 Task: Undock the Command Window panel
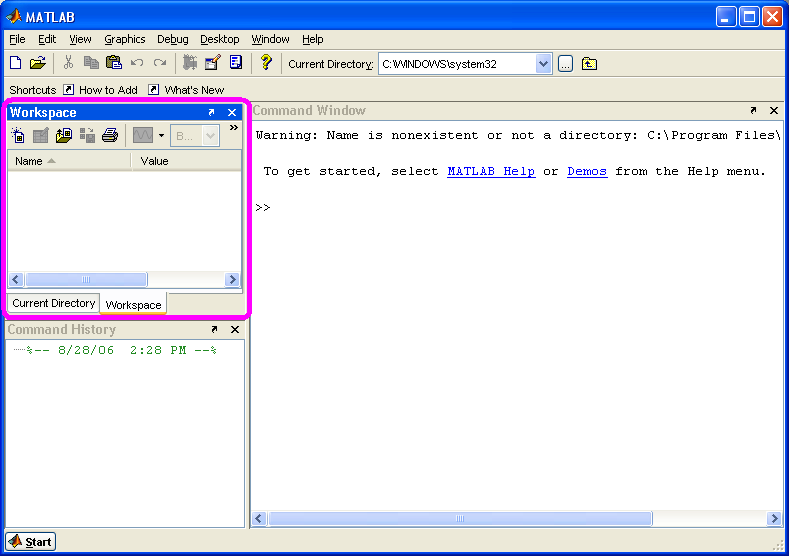(753, 111)
